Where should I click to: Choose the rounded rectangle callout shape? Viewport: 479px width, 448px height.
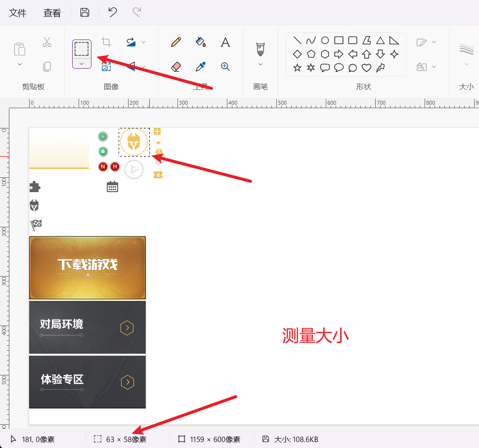pos(325,68)
